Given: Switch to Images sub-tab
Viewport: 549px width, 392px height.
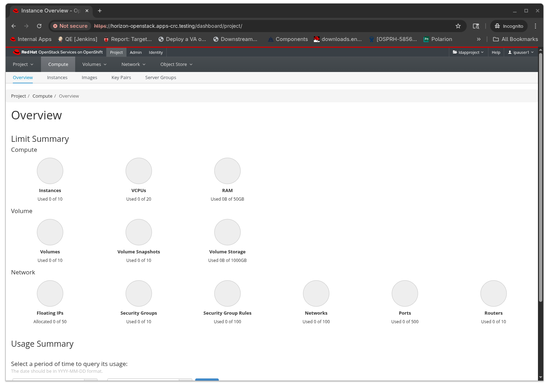Looking at the screenshot, I should coord(89,78).
